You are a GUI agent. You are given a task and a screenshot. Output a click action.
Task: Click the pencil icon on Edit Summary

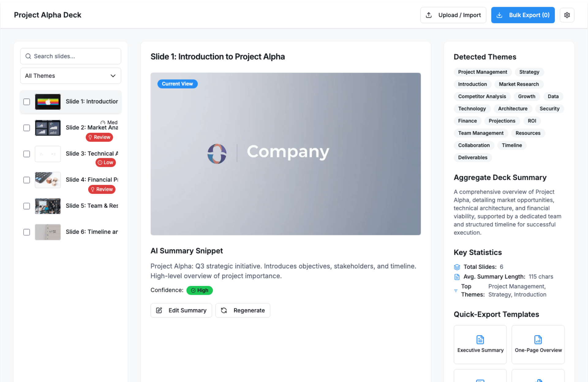pyautogui.click(x=159, y=310)
